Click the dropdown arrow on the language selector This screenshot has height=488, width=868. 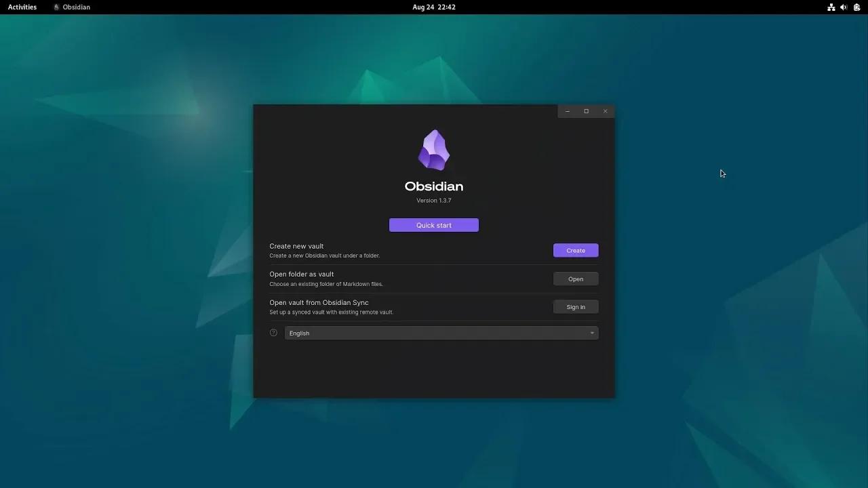coord(591,333)
